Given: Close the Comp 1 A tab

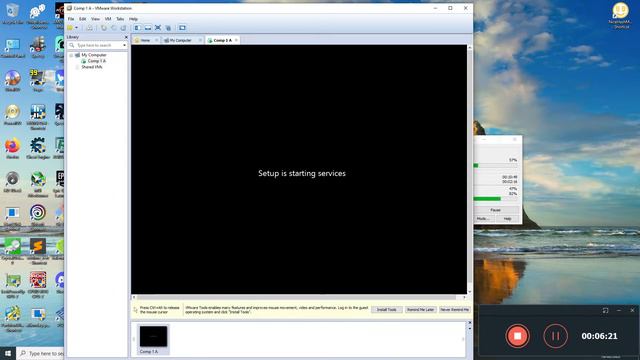Looking at the screenshot, I should click(x=236, y=40).
